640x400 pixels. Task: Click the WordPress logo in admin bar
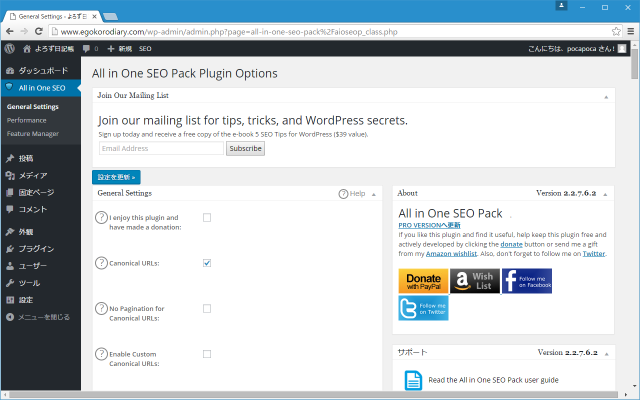[x=9, y=48]
